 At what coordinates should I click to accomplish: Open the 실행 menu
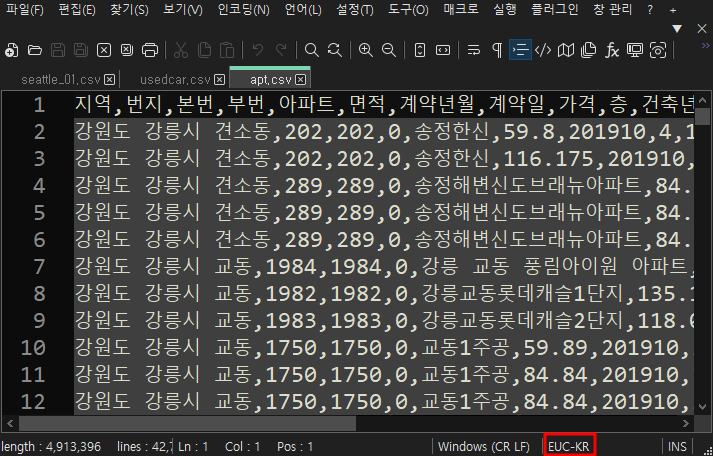505,10
